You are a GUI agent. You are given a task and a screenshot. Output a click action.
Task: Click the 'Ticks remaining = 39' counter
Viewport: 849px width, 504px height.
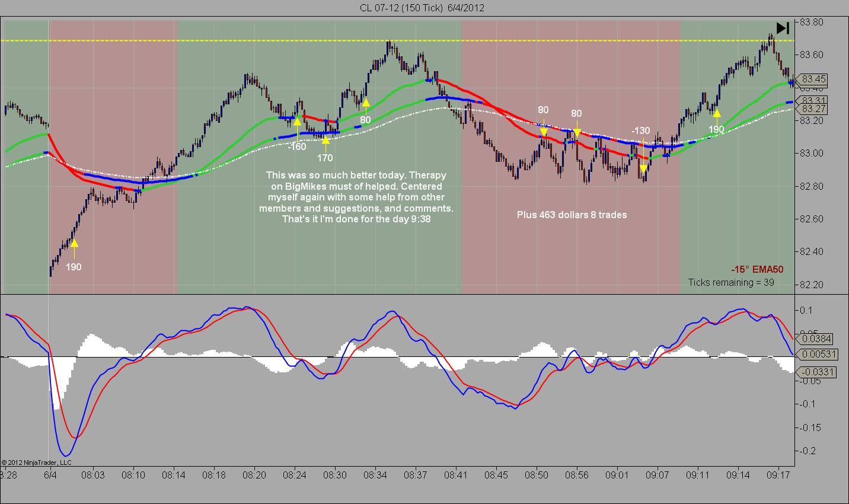tap(731, 282)
